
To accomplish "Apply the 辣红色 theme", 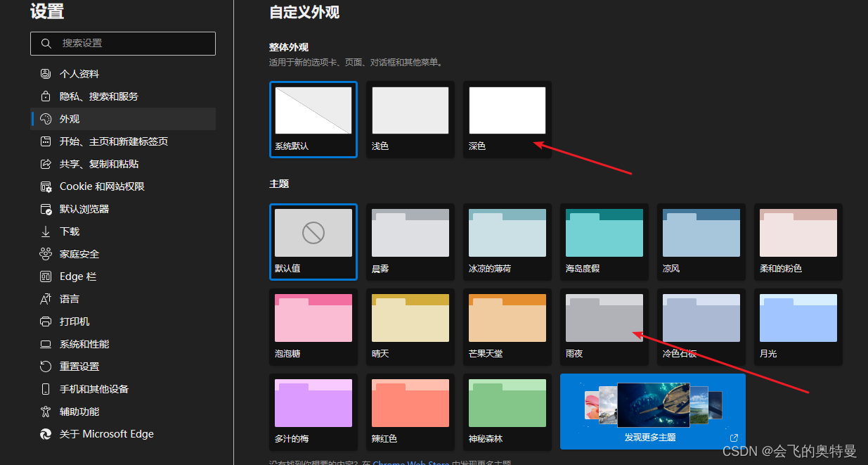I will pyautogui.click(x=410, y=412).
